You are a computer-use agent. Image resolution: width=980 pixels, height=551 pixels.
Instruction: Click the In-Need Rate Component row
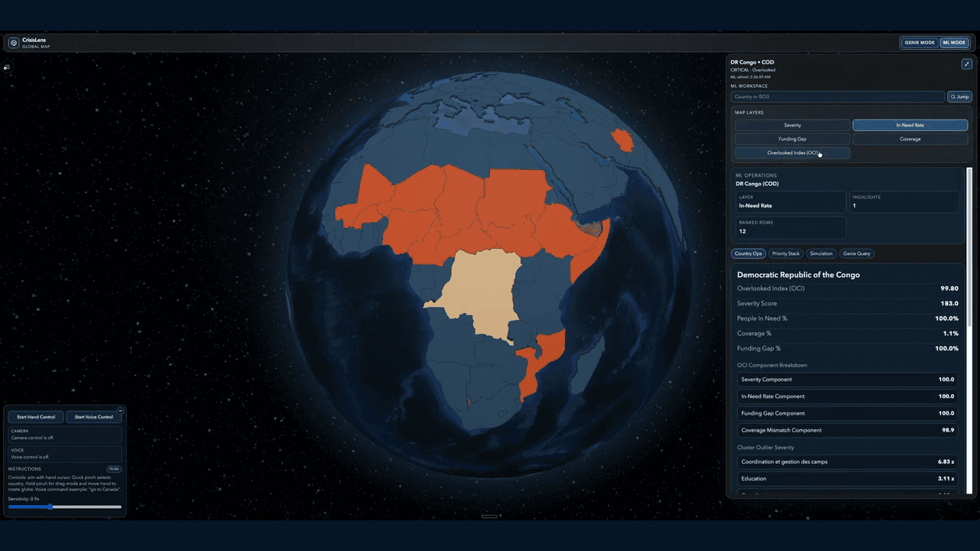pos(848,396)
